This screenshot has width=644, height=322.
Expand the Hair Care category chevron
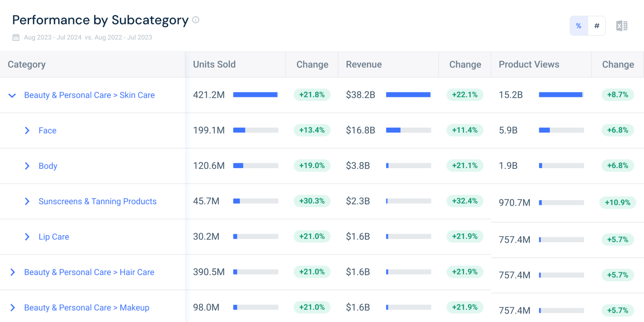coord(13,272)
